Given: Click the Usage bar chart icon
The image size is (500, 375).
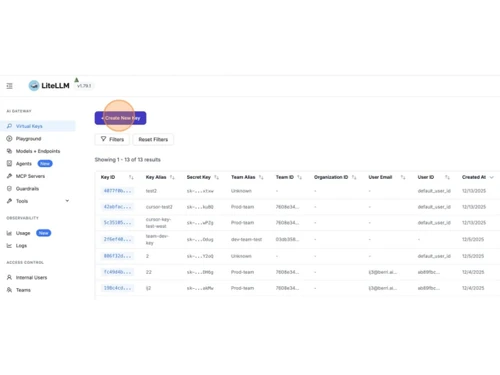Looking at the screenshot, I should pos(9,233).
